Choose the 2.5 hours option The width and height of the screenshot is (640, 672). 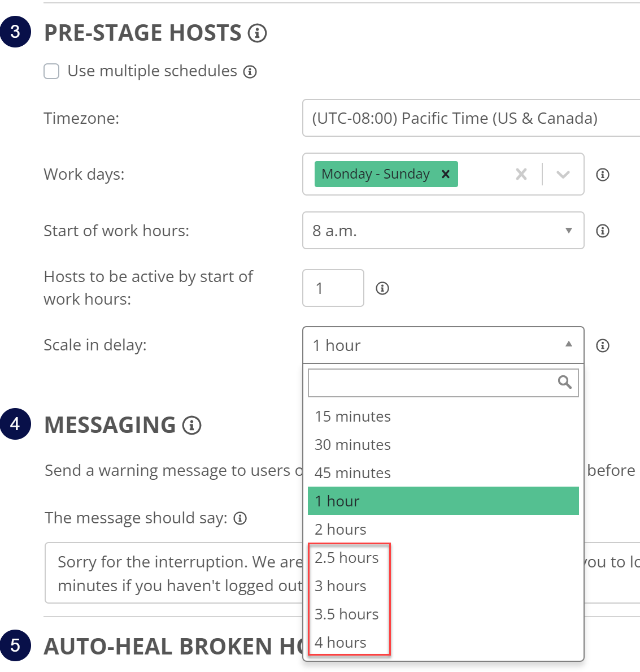[347, 558]
